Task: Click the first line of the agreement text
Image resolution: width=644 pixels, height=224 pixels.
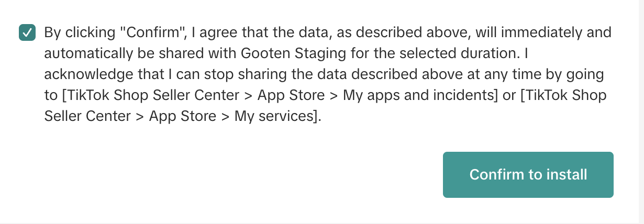Action: point(328,32)
